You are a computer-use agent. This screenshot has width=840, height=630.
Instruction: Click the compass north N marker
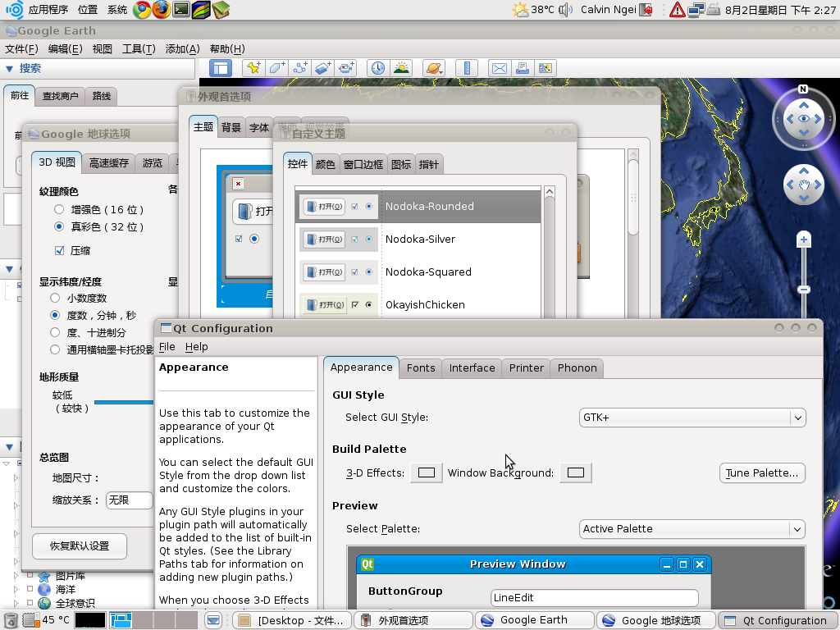pos(802,89)
